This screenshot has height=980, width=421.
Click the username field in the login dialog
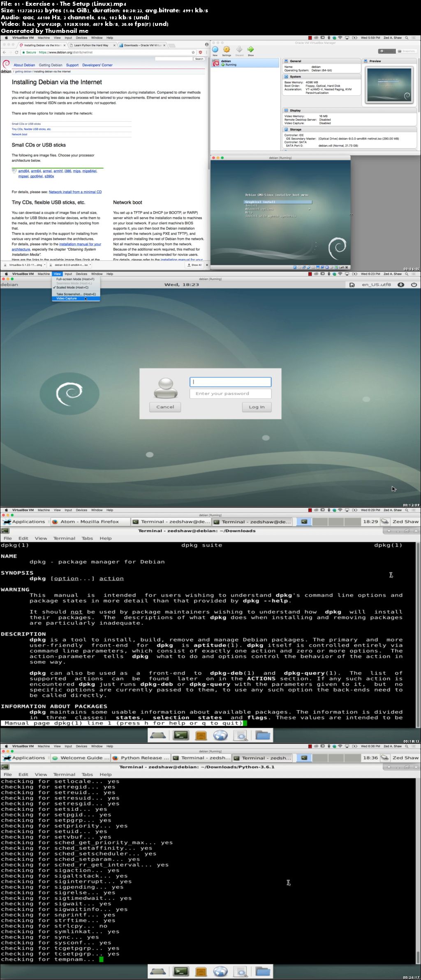(230, 382)
